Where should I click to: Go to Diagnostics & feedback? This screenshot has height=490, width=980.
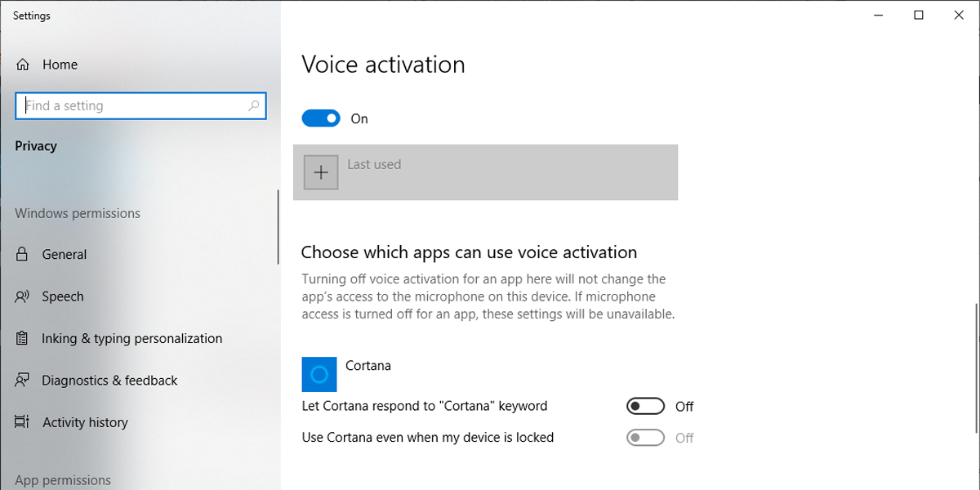pyautogui.click(x=109, y=381)
